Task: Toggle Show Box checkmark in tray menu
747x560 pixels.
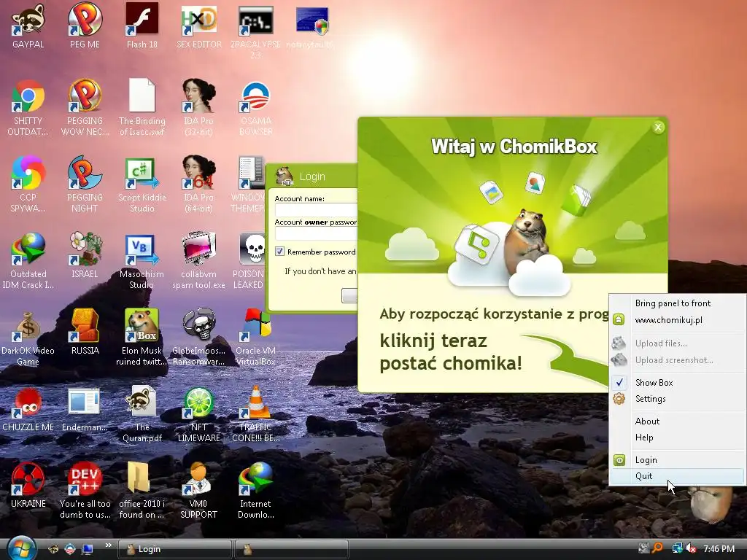Action: (677, 382)
